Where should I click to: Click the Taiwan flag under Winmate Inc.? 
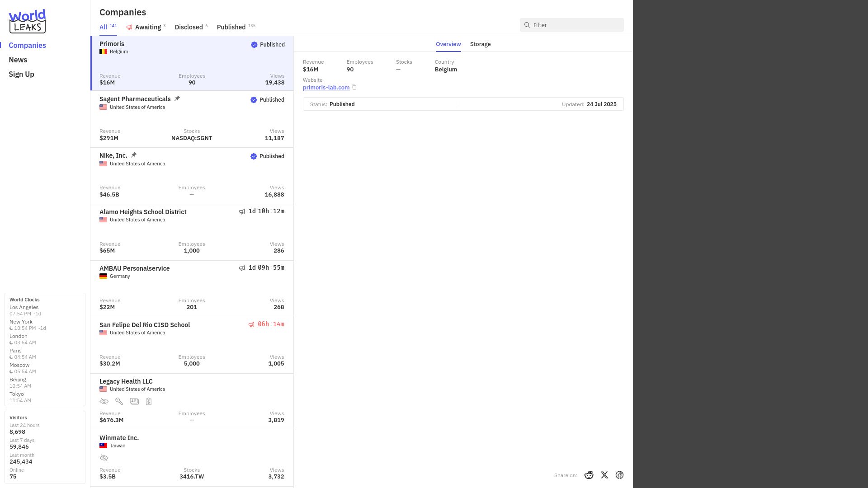pos(103,446)
